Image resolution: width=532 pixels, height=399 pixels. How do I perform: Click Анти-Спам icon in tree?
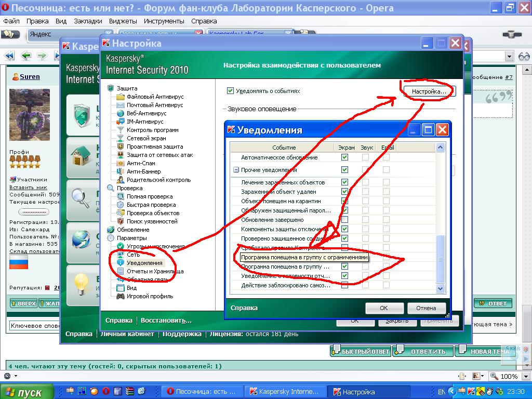click(x=121, y=163)
